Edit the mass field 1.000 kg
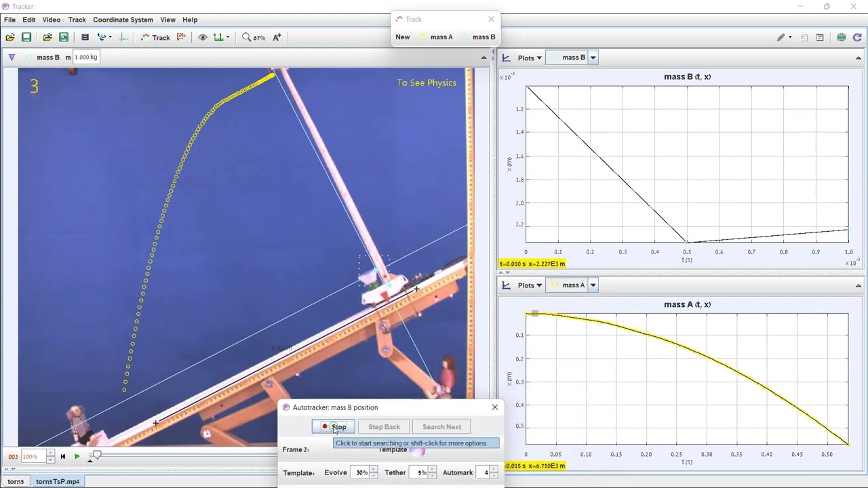The image size is (868, 488). (86, 57)
